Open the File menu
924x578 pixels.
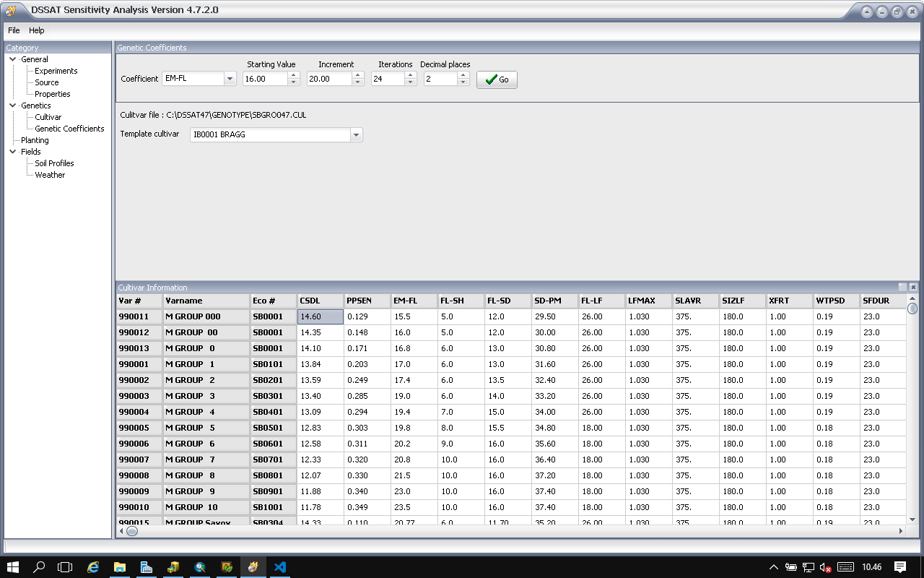(14, 30)
